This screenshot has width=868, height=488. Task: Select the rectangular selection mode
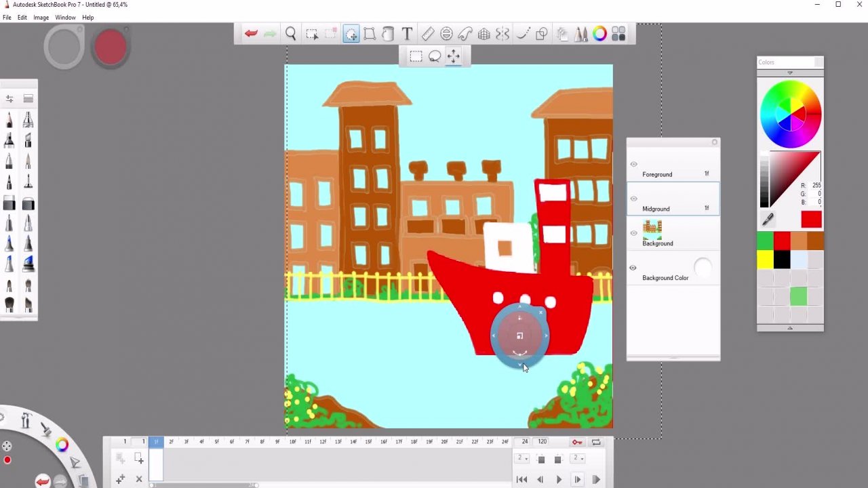416,56
